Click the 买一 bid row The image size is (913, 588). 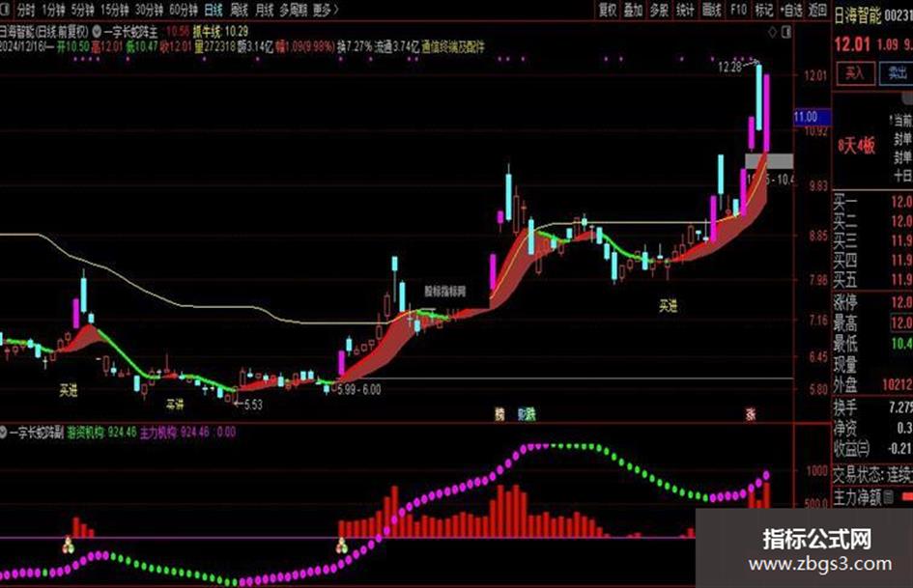(x=872, y=203)
